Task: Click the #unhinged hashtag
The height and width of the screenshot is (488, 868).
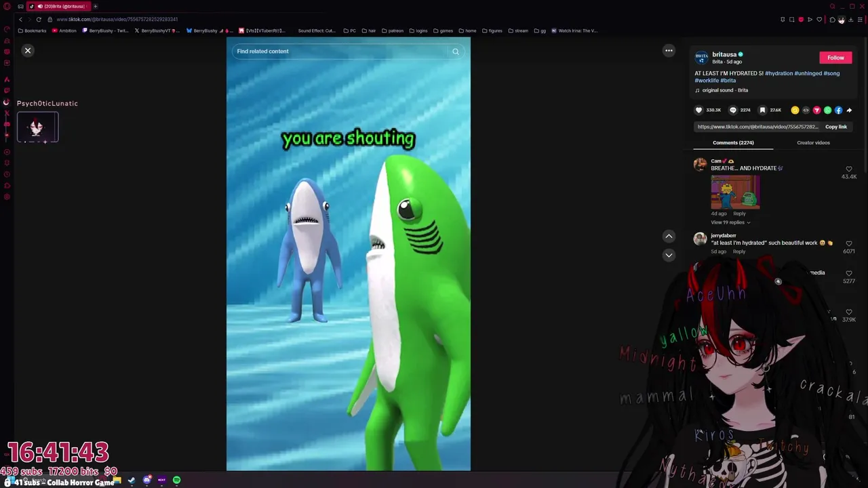Action: (808, 73)
